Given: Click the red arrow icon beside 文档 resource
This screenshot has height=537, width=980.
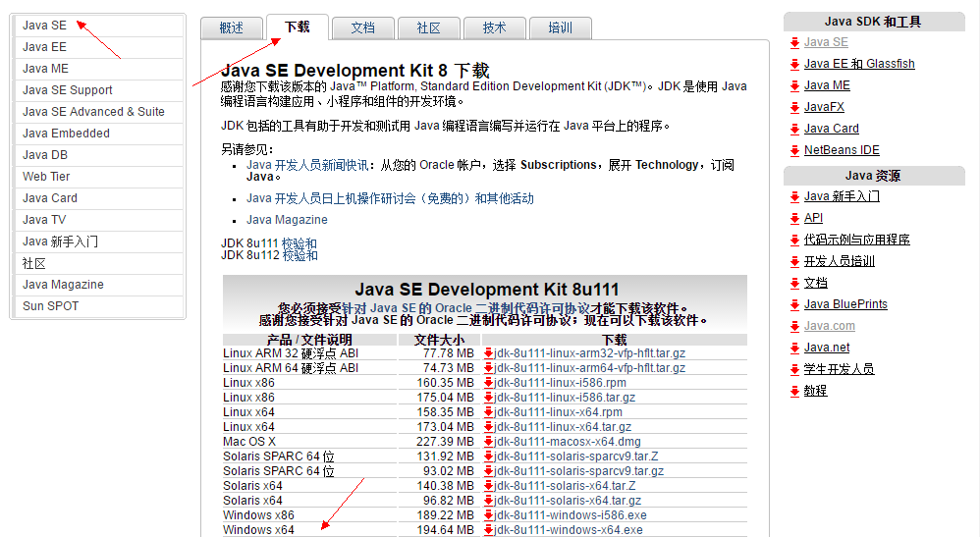Looking at the screenshot, I should [x=794, y=283].
